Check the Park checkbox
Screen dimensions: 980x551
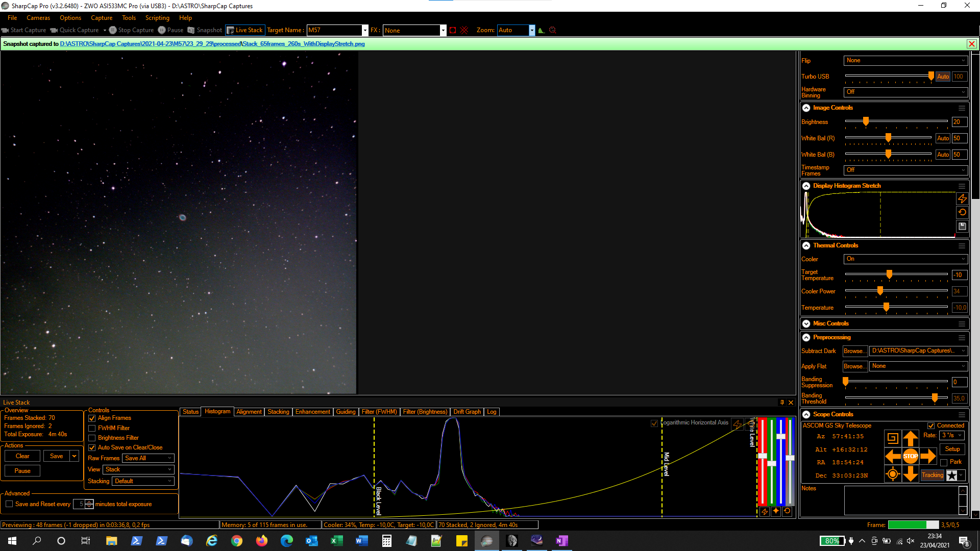[x=944, y=462]
